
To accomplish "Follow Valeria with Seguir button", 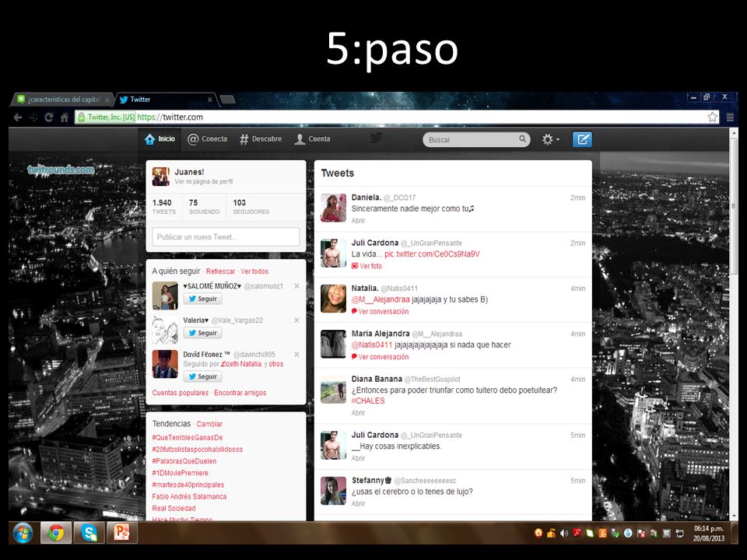I will tap(203, 334).
